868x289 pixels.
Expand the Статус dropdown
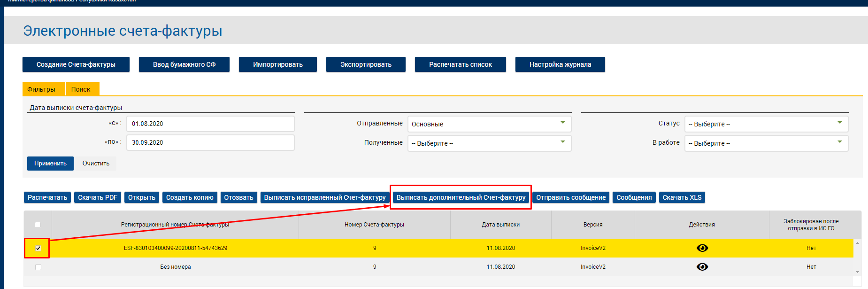click(766, 124)
